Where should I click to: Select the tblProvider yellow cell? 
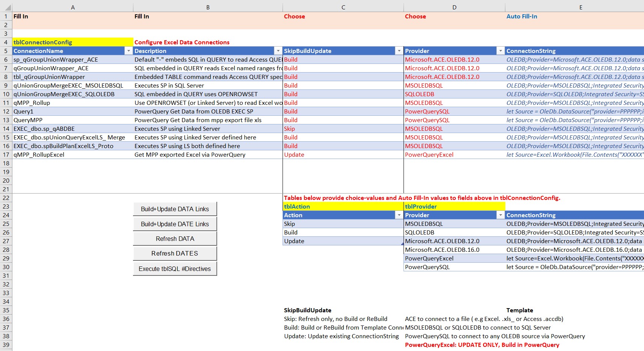454,206
